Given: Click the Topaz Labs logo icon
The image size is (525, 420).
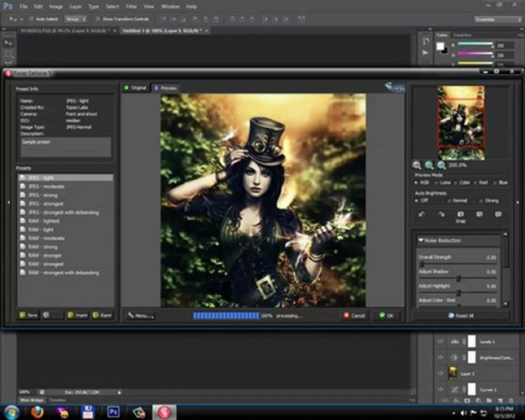Looking at the screenshot, I should [x=395, y=87].
